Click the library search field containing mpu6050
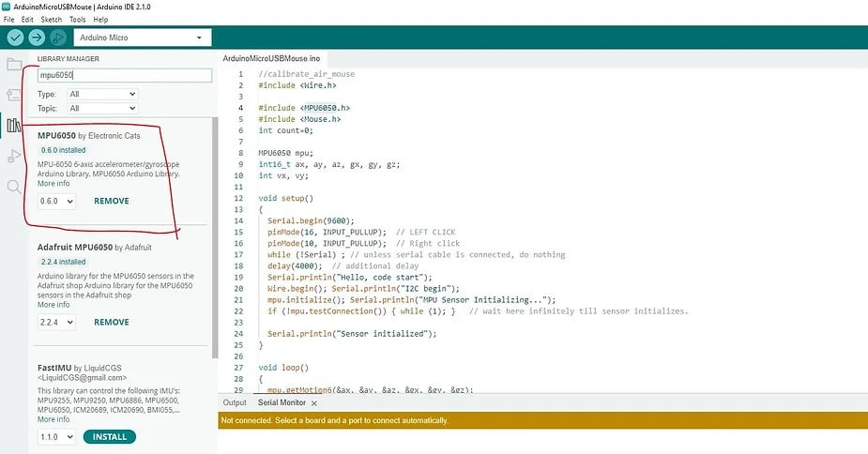Image resolution: width=868 pixels, height=454 pixels. pos(125,75)
